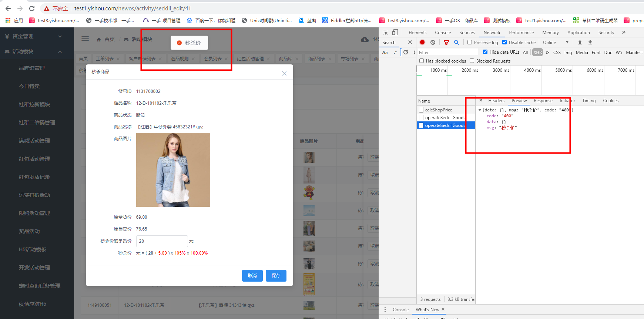This screenshot has width=644, height=319.
Task: Toggle the XHR request filter
Action: [x=538, y=52]
